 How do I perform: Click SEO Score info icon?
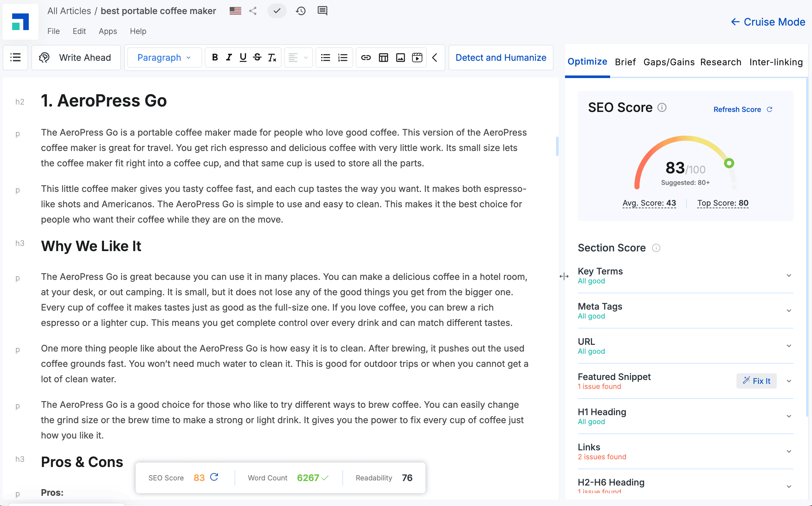(662, 107)
